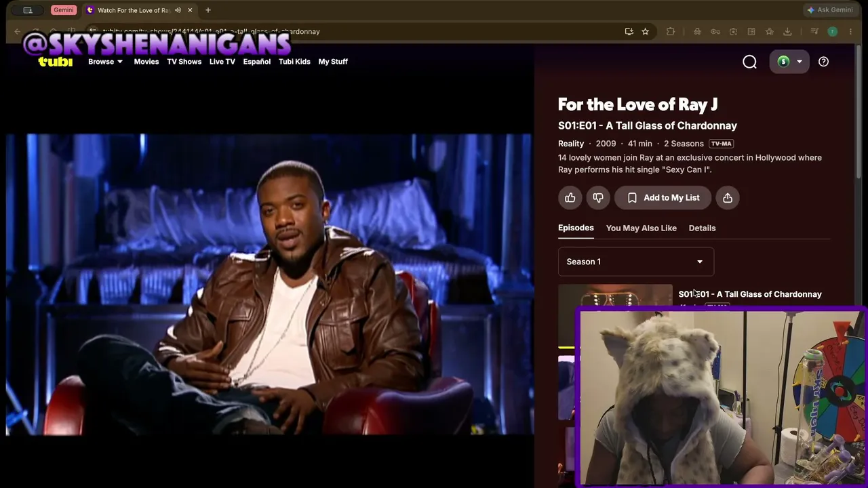Open the Season 1 selector dropdown
868x488 pixels.
click(635, 262)
